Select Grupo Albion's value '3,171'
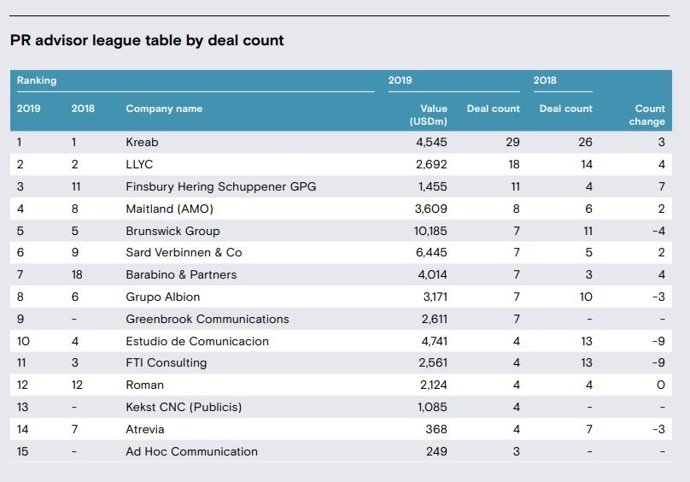This screenshot has width=690, height=482. pos(435,297)
